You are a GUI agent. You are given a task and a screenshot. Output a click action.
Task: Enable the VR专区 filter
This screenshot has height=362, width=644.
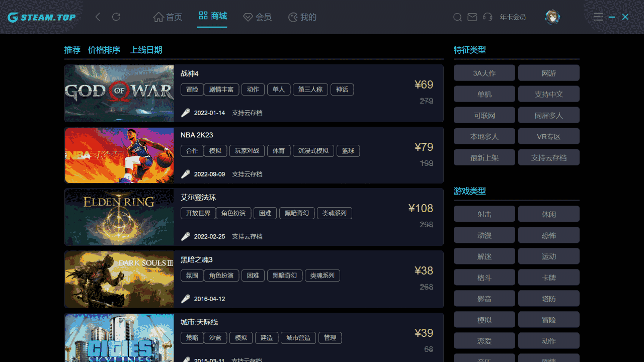coord(549,136)
